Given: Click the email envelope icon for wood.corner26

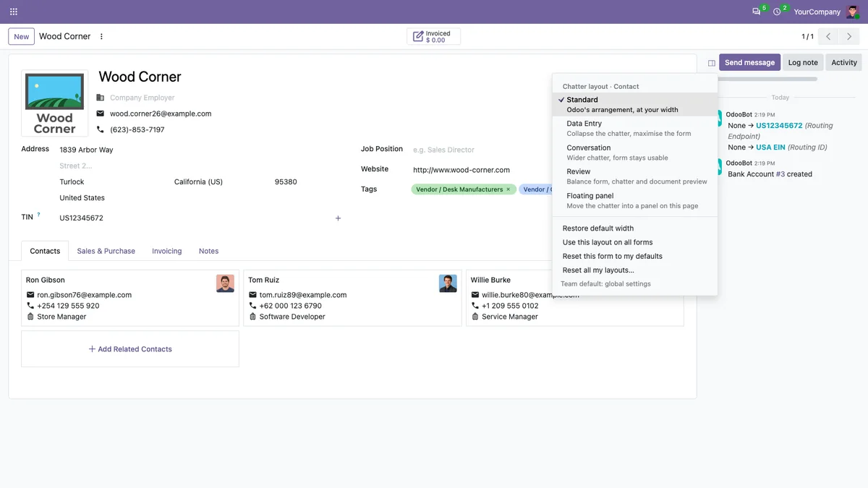Looking at the screenshot, I should coord(100,114).
